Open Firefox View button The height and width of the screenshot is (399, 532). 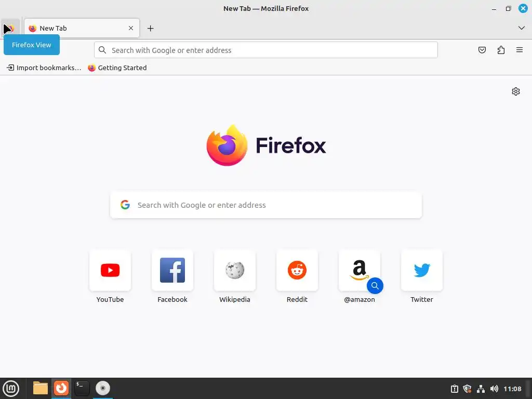pyautogui.click(x=10, y=28)
